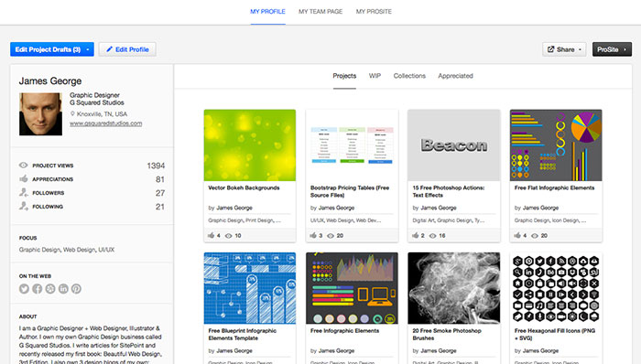Click 'UI/UX, Web Design, Web Dev...' category text
This screenshot has height=364, width=641.
click(345, 220)
